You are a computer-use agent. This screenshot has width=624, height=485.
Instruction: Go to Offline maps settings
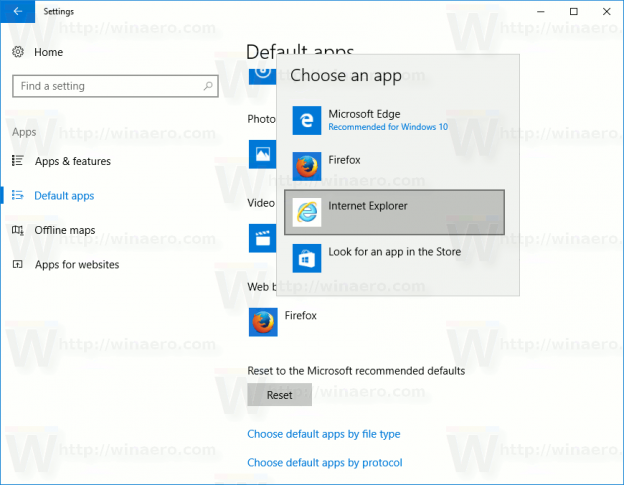[64, 230]
